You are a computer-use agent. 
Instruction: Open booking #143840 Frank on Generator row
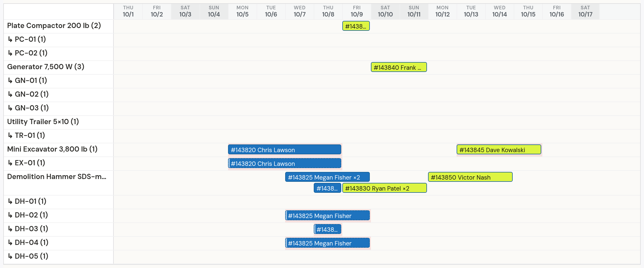[399, 67]
